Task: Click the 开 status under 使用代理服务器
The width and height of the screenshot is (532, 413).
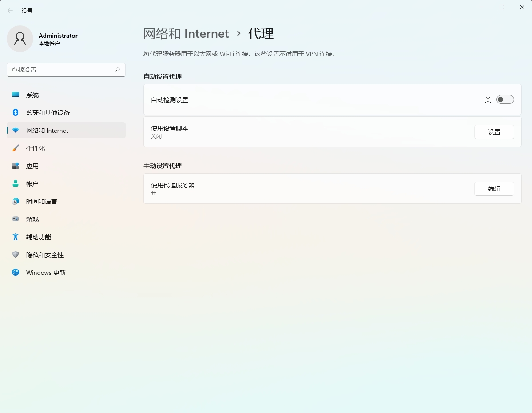Action: 154,193
